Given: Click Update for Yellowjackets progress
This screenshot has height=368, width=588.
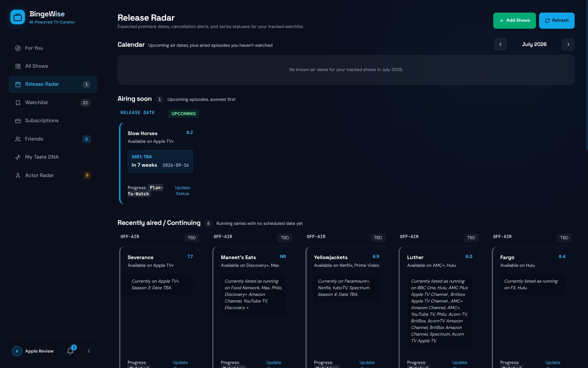Looking at the screenshot, I should (x=367, y=364).
